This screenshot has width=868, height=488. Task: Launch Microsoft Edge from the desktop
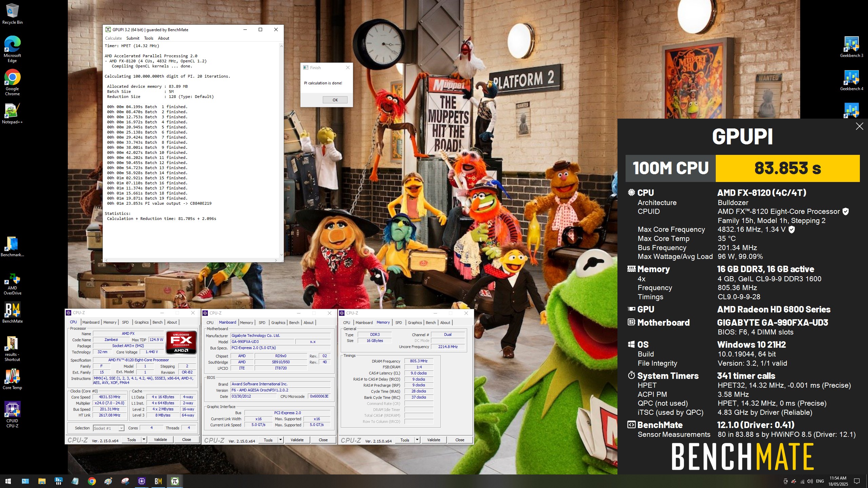[12, 49]
